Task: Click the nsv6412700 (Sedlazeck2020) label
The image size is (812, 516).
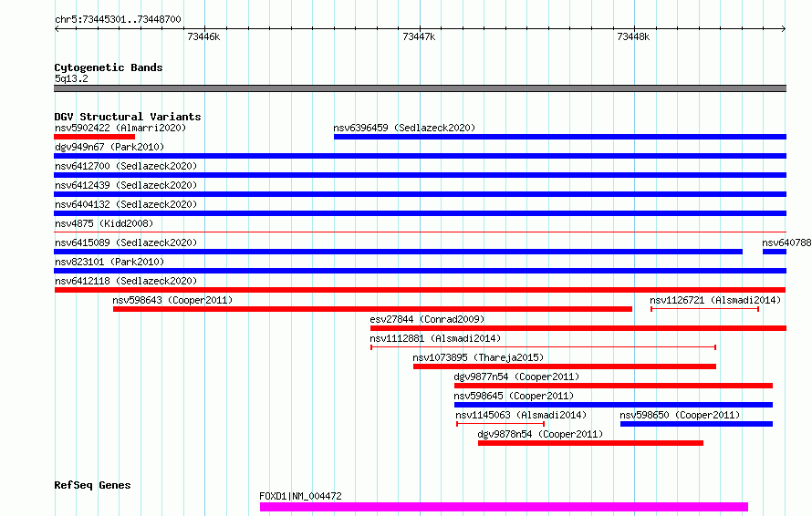Action: point(126,166)
